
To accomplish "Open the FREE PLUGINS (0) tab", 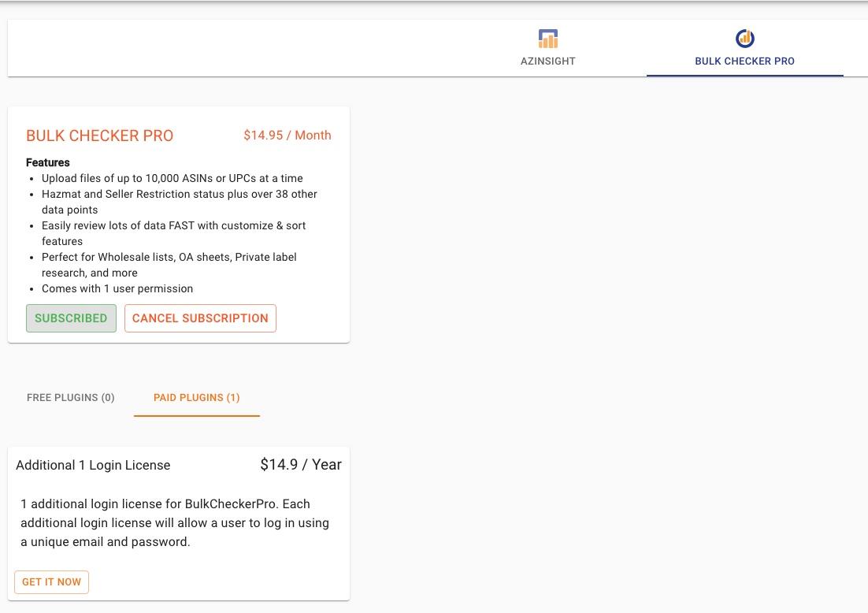I will pyautogui.click(x=71, y=398).
